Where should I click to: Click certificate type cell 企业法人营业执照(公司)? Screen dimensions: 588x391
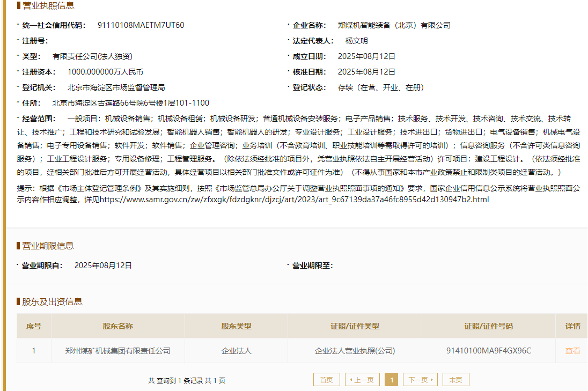tap(355, 351)
